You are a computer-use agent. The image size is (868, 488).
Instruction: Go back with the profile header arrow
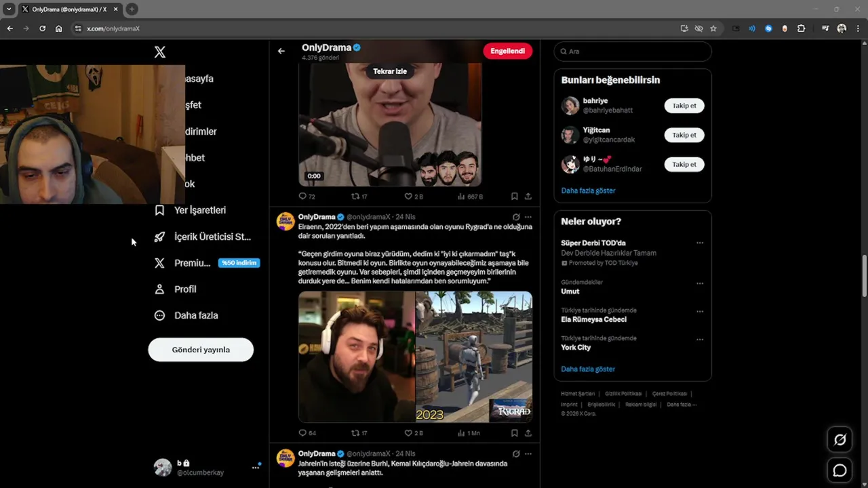pos(281,51)
